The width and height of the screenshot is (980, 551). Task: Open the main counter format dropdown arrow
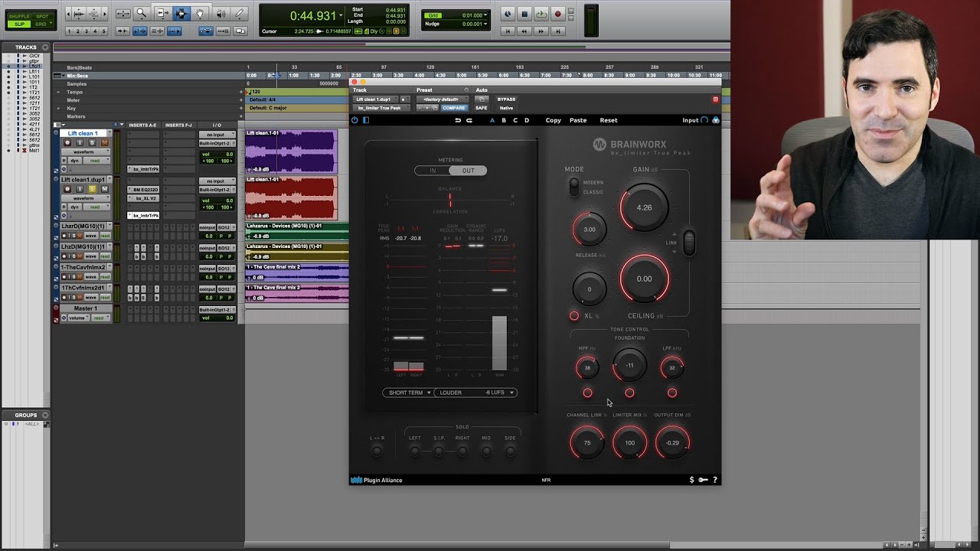tap(341, 15)
